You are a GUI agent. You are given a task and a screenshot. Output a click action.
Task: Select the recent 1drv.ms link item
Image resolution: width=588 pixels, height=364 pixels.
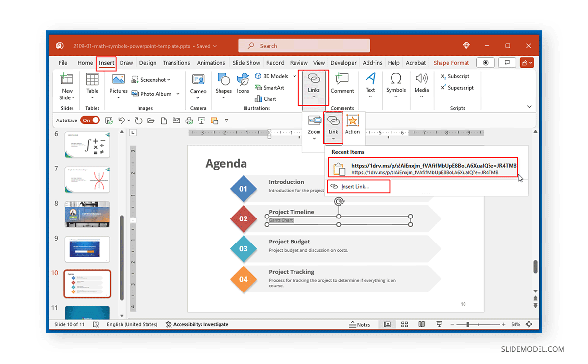pos(423,168)
